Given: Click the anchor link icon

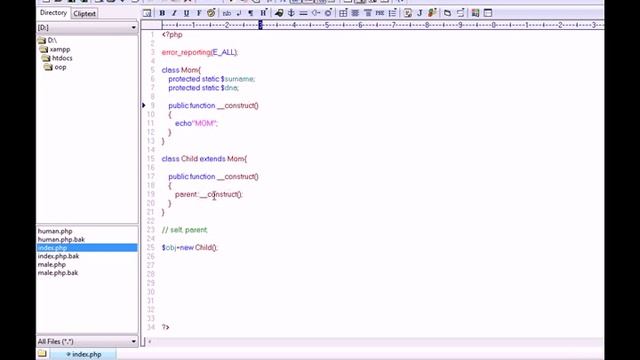Looking at the screenshot, I should point(291,13).
